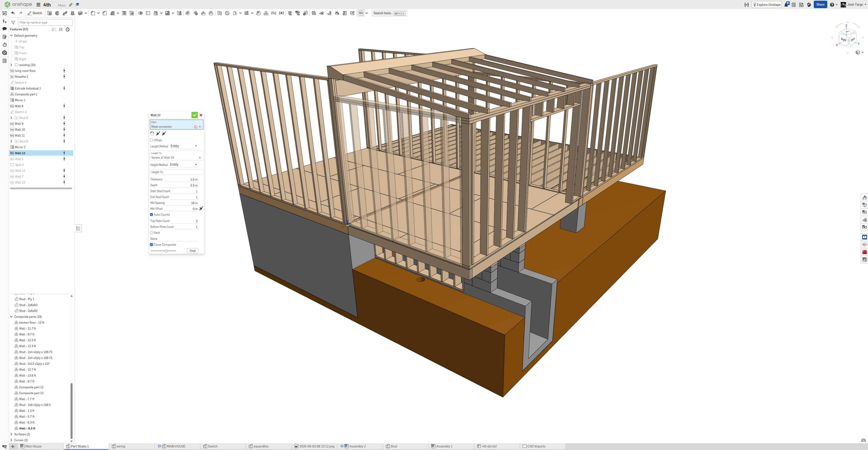Open the Josh Targo account dropdown
This screenshot has height=450, width=868.
pos(854,5)
